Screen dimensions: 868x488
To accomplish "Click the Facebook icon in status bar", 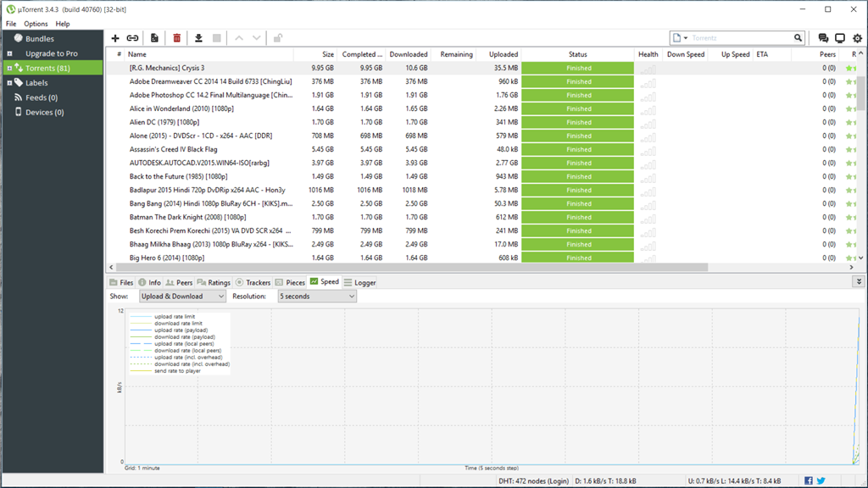I will 809,480.
